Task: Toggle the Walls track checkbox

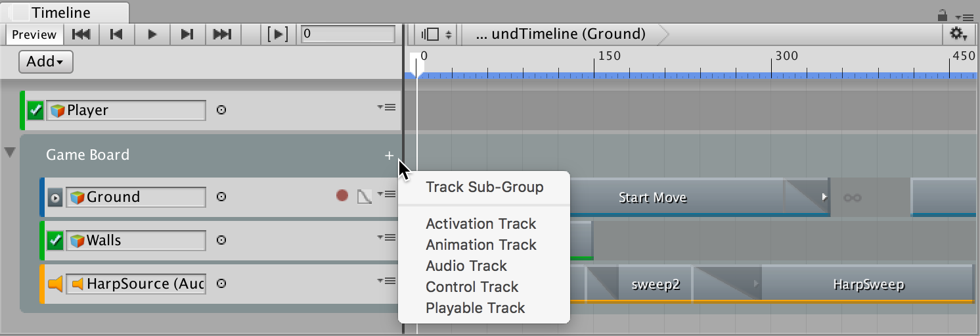Action: point(56,241)
